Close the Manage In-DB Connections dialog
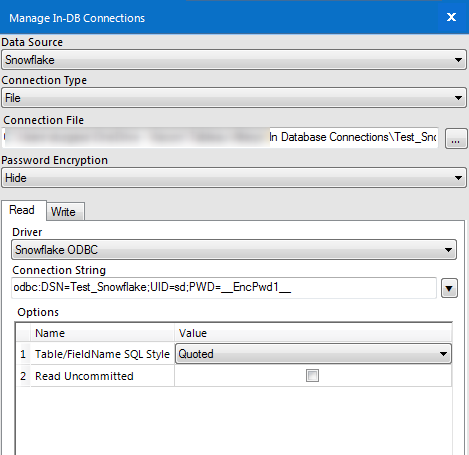 coord(451,17)
